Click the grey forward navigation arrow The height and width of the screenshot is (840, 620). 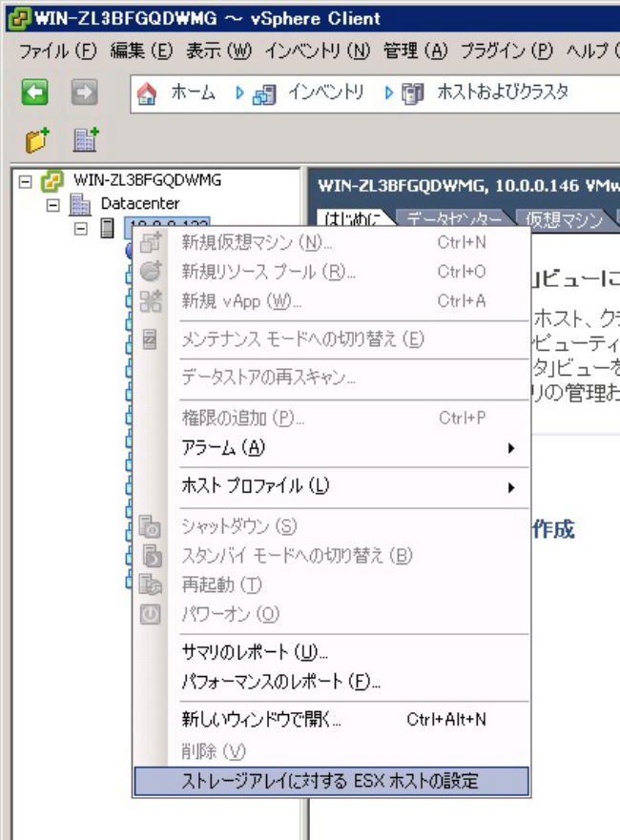[85, 92]
